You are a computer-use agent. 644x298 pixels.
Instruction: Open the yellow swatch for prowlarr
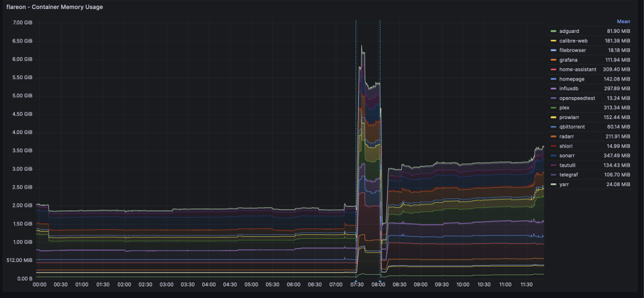[553, 117]
